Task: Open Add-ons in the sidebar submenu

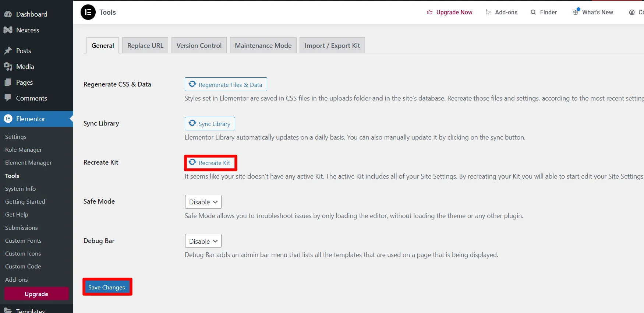Action: [17, 279]
